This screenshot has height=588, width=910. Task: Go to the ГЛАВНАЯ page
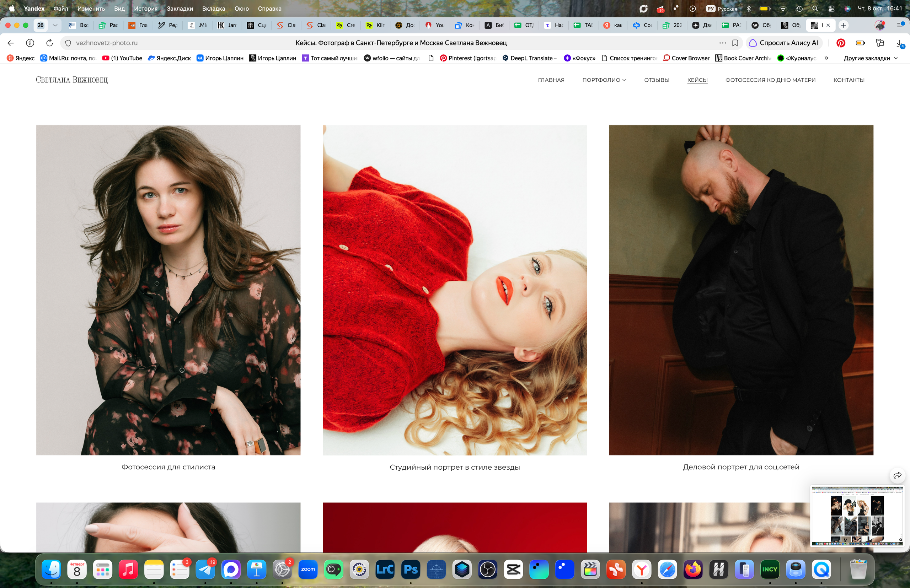tap(551, 80)
